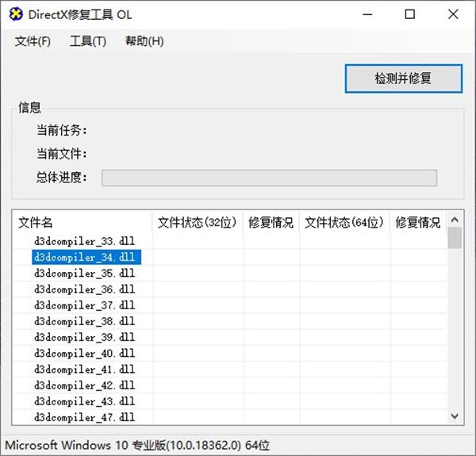
Task: Select d3dcompiler_36.dll in the file list
Action: [x=84, y=289]
